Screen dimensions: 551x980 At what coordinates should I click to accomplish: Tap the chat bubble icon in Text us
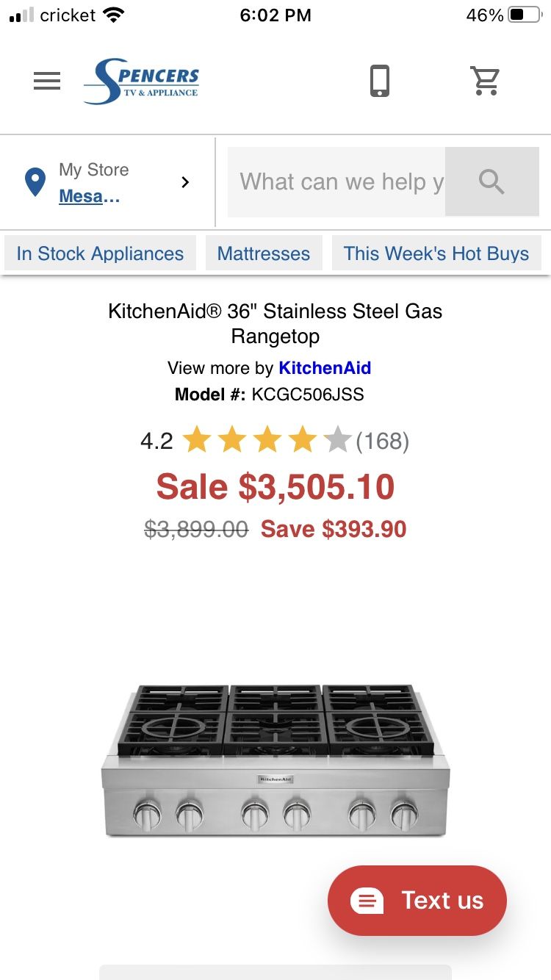point(367,901)
